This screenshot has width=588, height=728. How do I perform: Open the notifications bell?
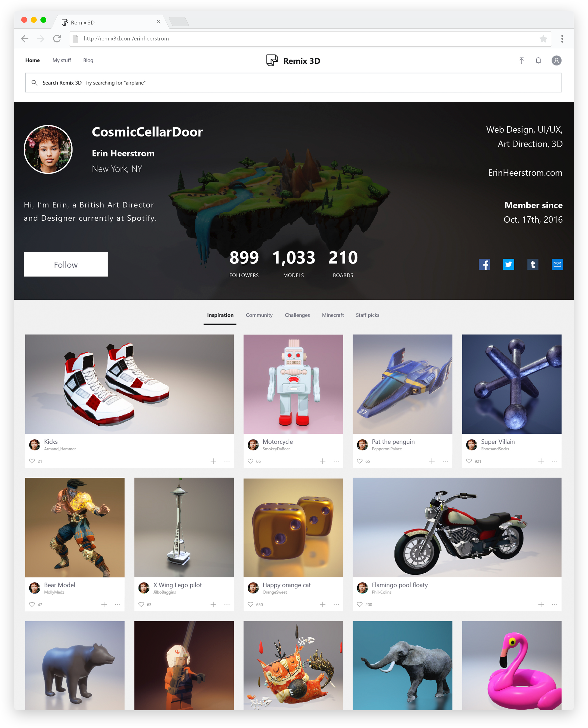[x=538, y=60]
